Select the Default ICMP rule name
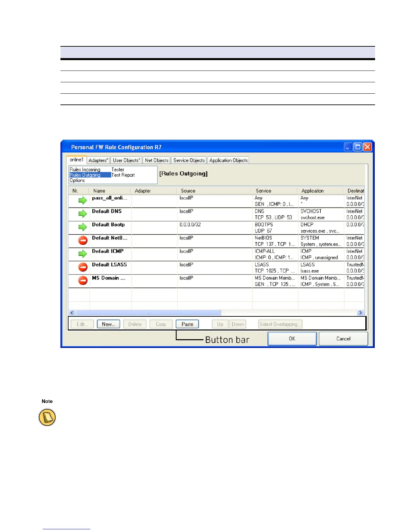This screenshot has width=411, height=532. pos(108,251)
